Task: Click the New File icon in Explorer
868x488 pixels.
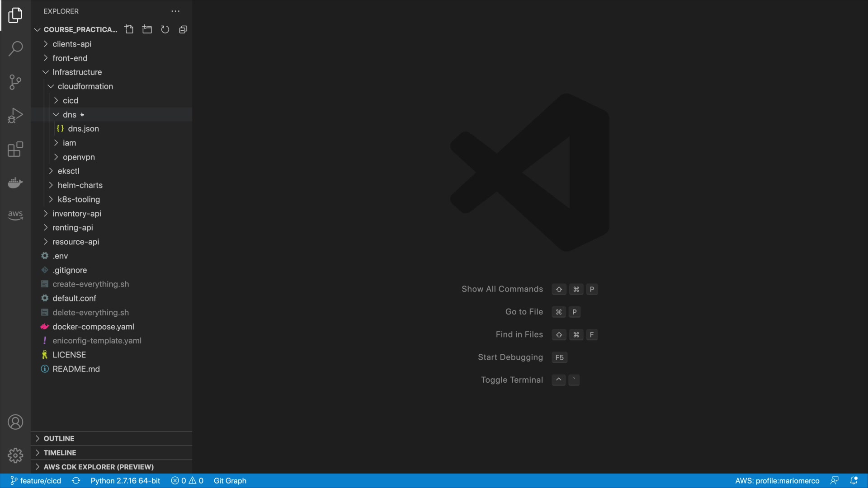Action: coord(129,29)
